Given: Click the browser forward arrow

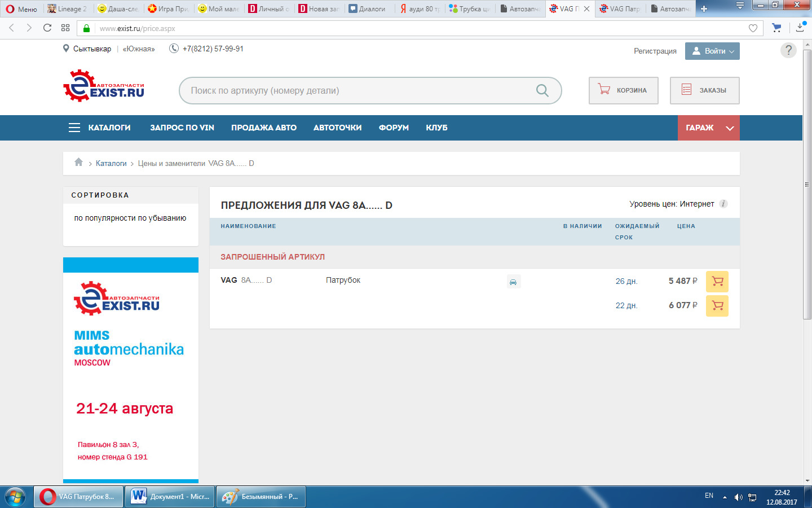Looking at the screenshot, I should (29, 28).
